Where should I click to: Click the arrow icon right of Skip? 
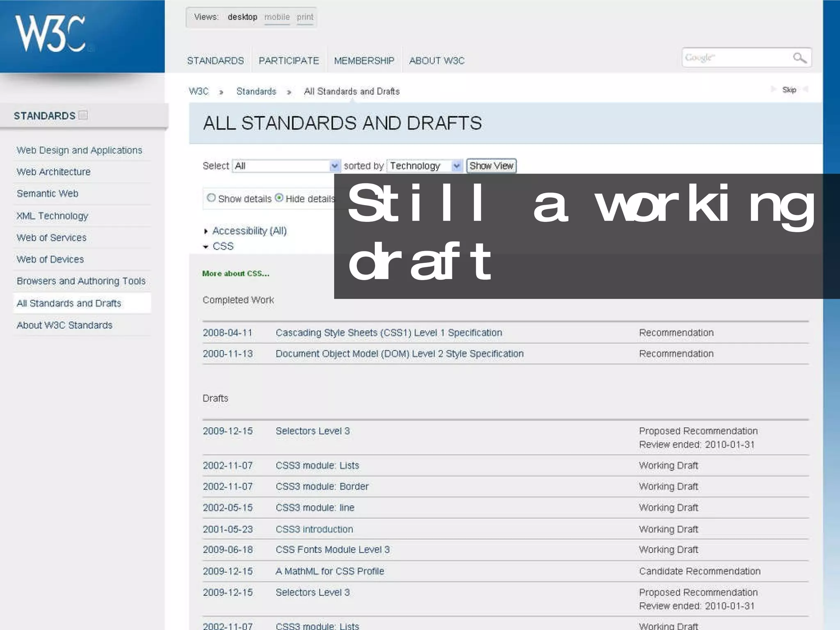coord(806,89)
